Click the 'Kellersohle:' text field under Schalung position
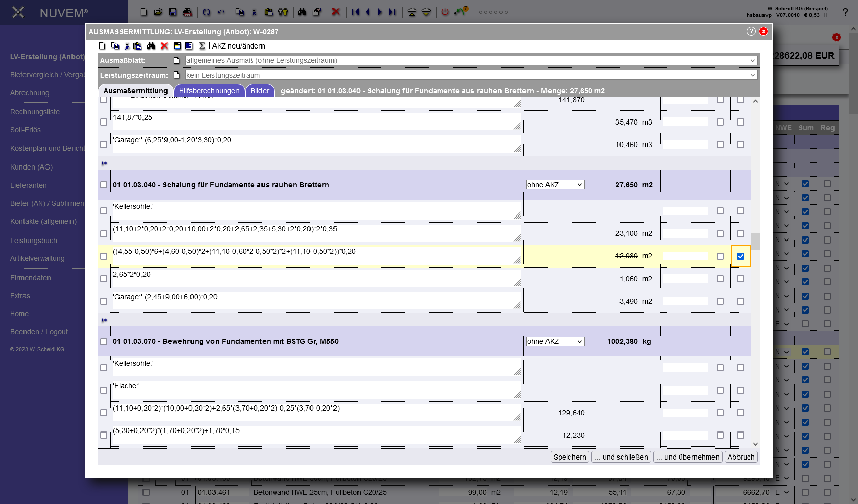 [317, 211]
